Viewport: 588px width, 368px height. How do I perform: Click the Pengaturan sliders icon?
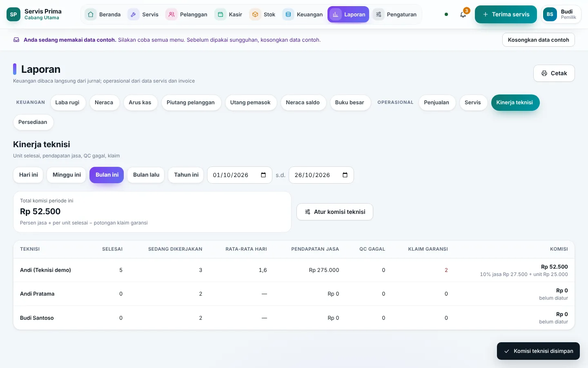coord(379,14)
